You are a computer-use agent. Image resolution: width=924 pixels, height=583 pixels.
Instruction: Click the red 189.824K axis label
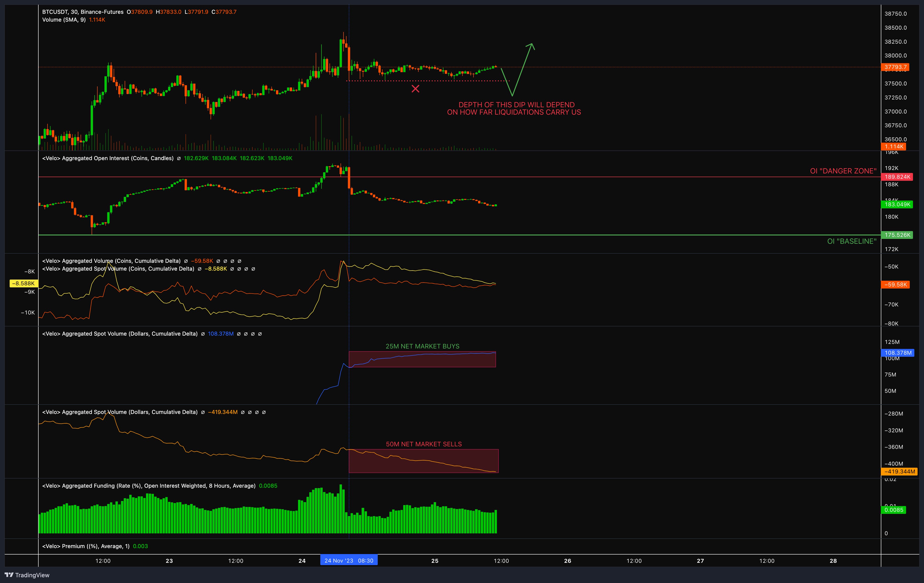click(x=897, y=177)
